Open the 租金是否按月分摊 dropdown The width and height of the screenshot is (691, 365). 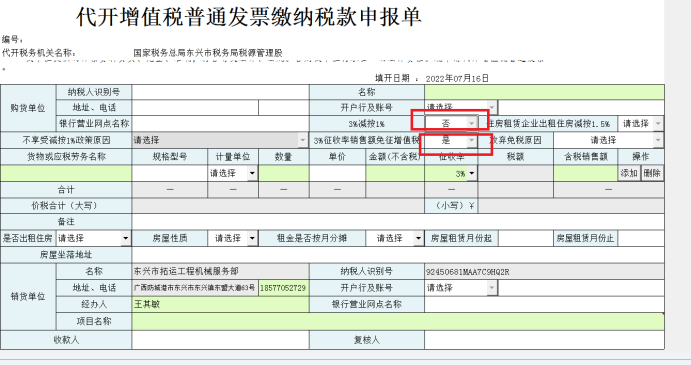pyautogui.click(x=394, y=238)
